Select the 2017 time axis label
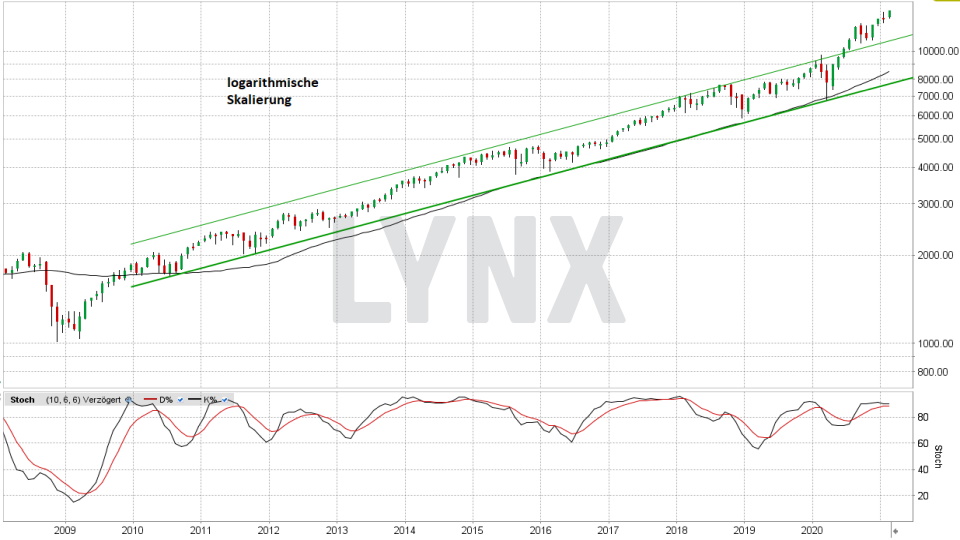The height and width of the screenshot is (540, 960). [608, 530]
